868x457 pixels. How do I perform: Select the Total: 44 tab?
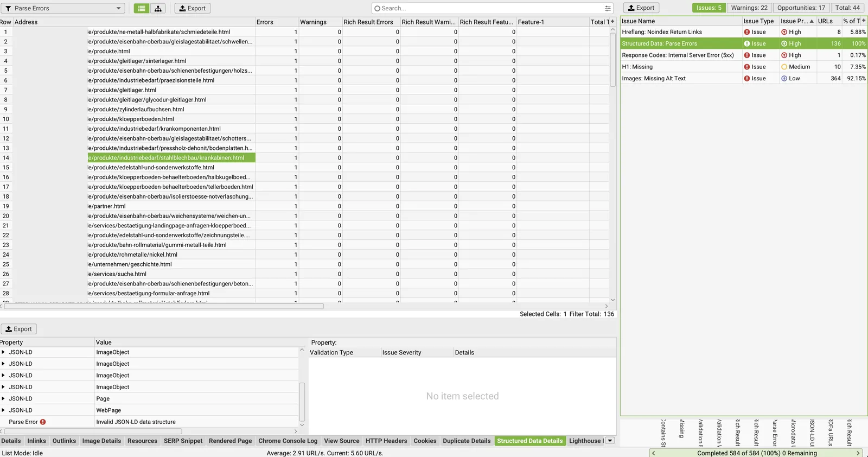pyautogui.click(x=847, y=8)
